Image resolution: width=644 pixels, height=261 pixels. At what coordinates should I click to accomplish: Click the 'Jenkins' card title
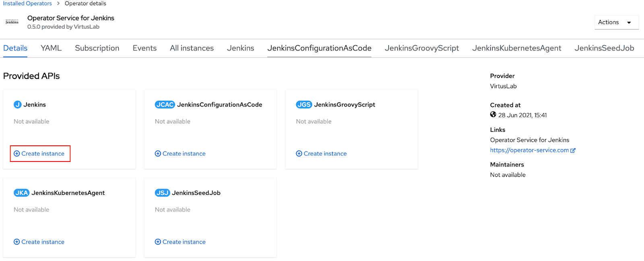(35, 105)
